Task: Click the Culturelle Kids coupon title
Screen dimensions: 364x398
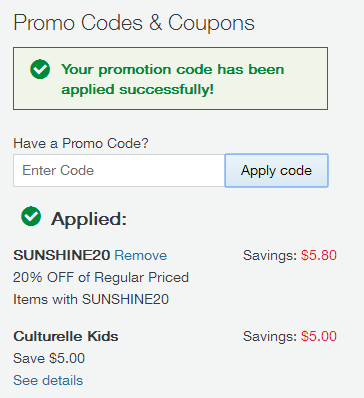Action: tap(66, 336)
